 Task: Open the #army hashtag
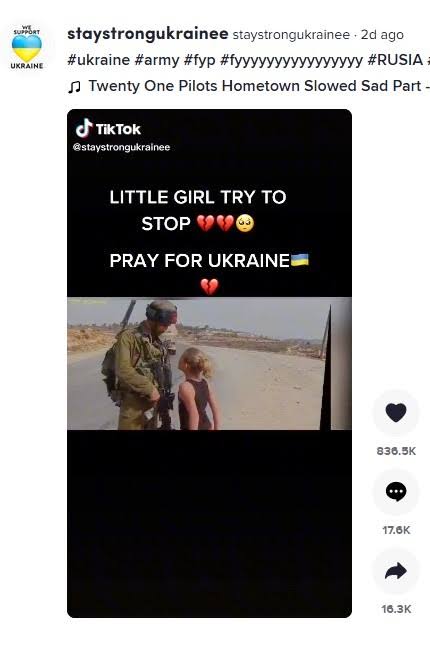pos(157,60)
